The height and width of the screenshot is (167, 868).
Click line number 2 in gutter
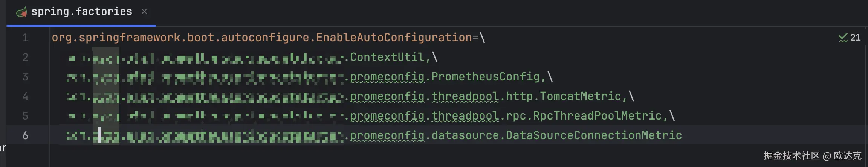[25, 57]
